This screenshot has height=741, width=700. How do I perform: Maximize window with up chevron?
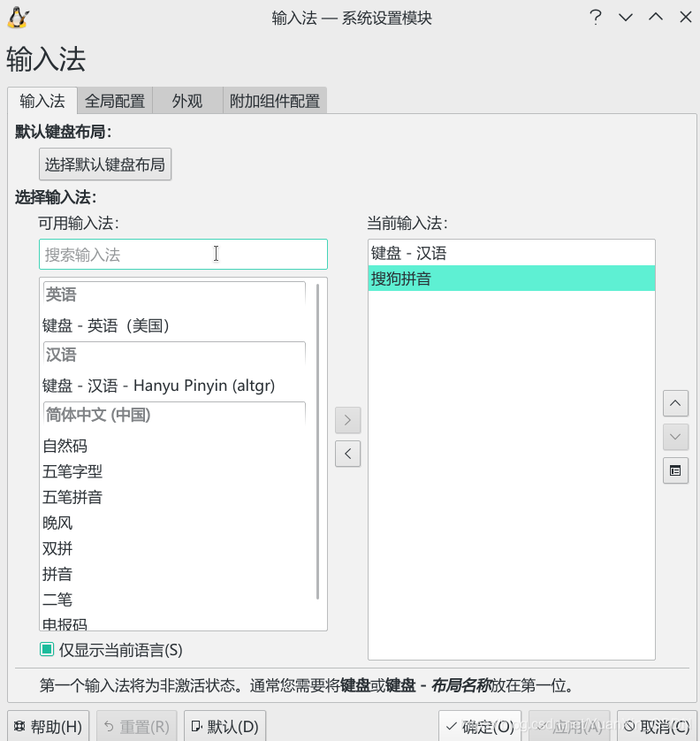coord(656,18)
